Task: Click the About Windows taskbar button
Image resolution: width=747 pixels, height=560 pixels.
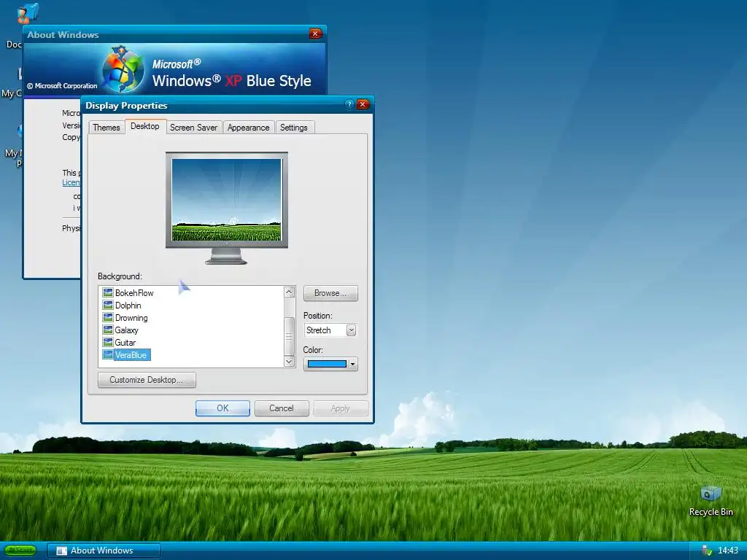Action: pyautogui.click(x=104, y=551)
